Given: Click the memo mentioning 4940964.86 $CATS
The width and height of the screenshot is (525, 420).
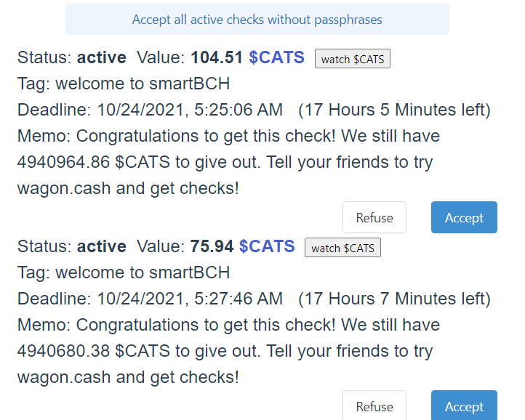Looking at the screenshot, I should (x=228, y=162).
